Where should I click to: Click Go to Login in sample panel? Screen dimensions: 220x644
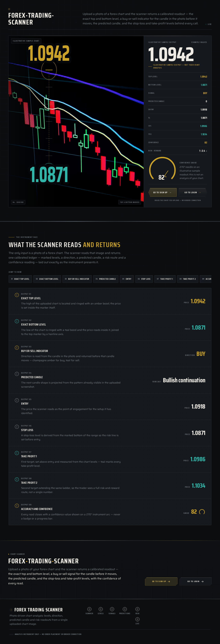(x=193, y=193)
